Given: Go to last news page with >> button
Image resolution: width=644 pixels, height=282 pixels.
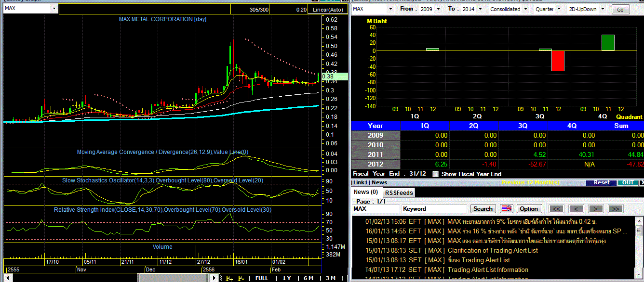Looking at the screenshot, I should point(616,209).
